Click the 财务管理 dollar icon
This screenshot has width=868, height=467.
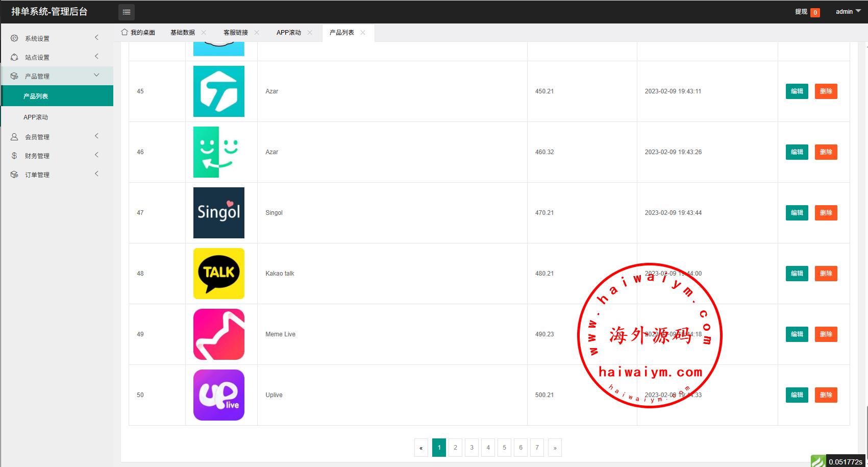[14, 156]
